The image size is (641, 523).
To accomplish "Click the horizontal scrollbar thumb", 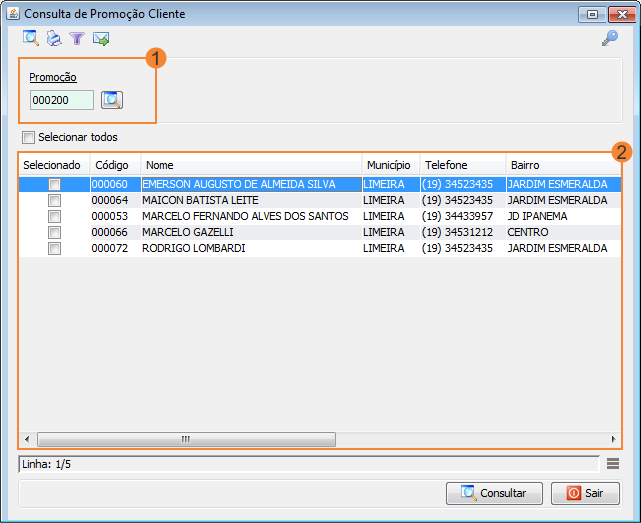I will [186, 440].
